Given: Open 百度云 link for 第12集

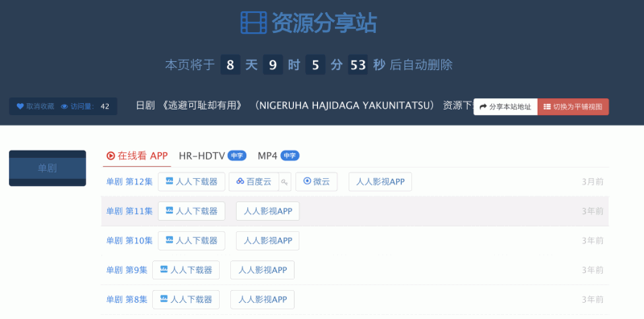Looking at the screenshot, I should pos(254,182).
